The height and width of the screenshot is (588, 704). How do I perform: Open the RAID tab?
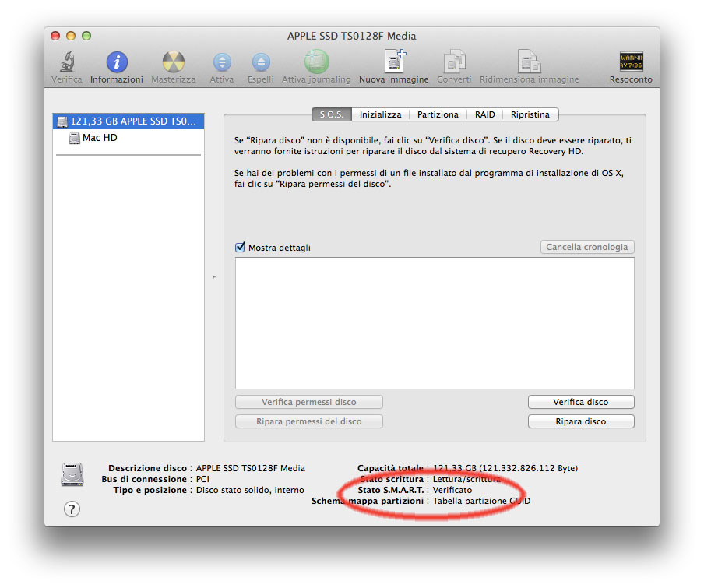click(484, 114)
